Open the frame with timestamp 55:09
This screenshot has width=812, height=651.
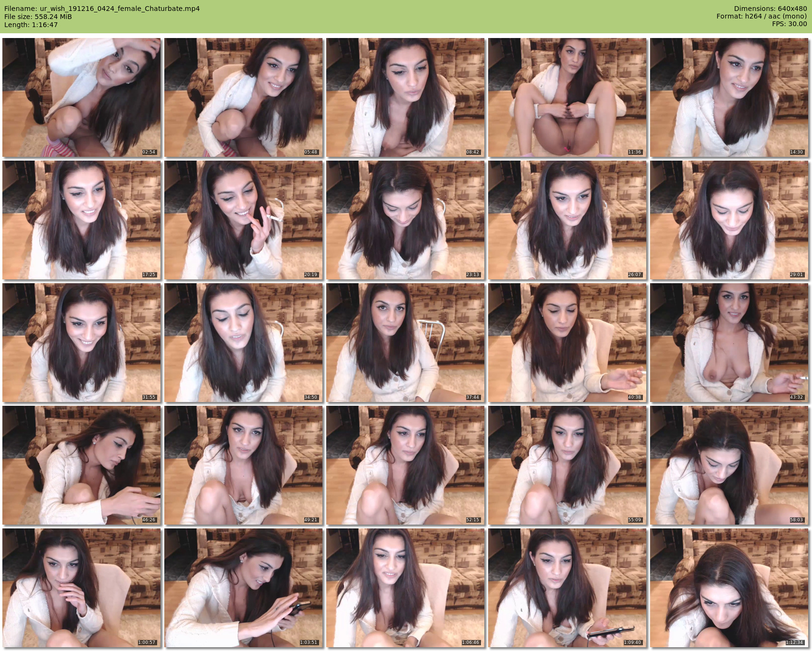(x=567, y=465)
